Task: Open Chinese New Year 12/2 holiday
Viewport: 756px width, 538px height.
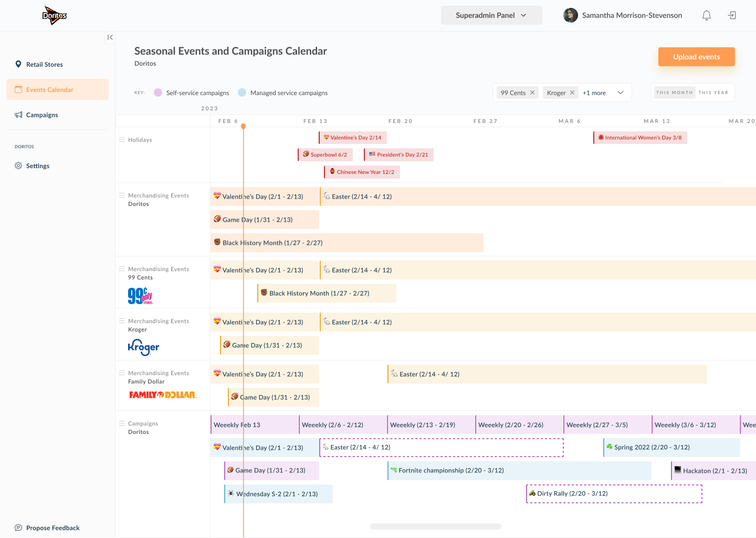Action: (362, 172)
